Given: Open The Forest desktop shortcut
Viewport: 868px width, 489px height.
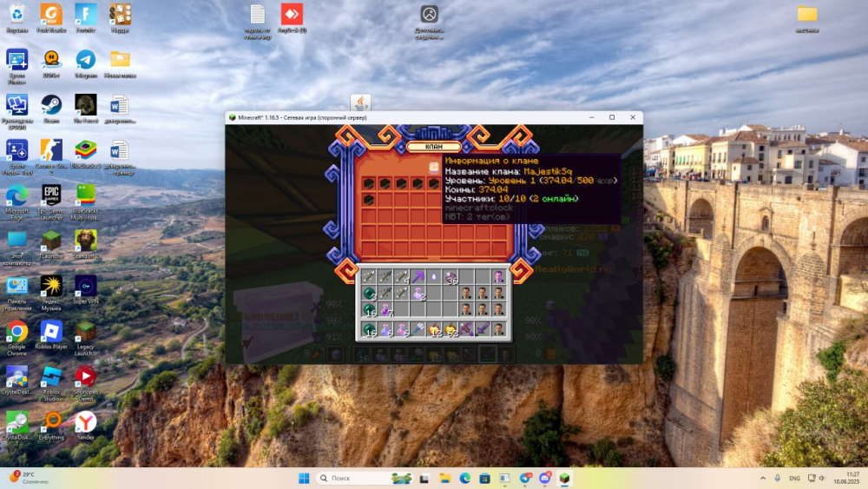Looking at the screenshot, I should coord(85,109).
